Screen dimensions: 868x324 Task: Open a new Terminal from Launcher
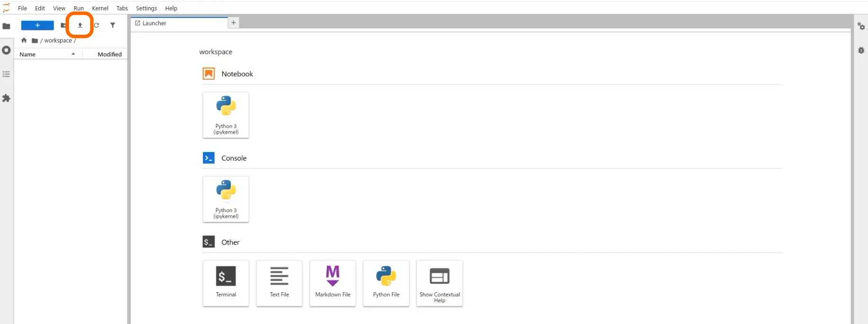(x=226, y=283)
